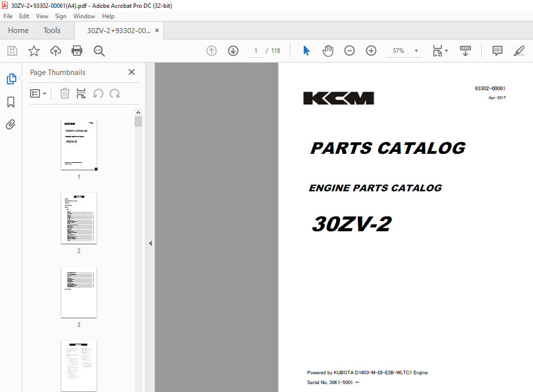Open Fit page width options icon
Screen dimensions: 533x392
coord(437,51)
